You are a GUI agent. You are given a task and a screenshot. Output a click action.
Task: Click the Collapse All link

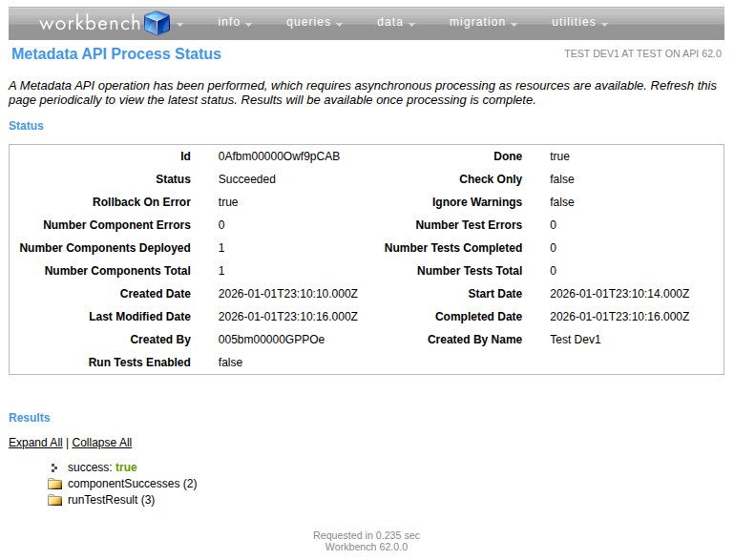pos(102,443)
